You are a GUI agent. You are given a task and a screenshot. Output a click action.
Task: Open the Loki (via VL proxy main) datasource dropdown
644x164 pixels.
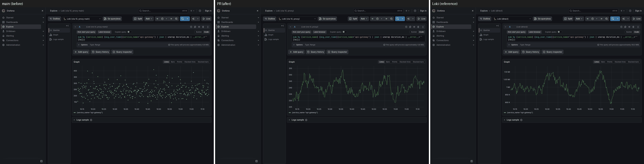coord(82,19)
